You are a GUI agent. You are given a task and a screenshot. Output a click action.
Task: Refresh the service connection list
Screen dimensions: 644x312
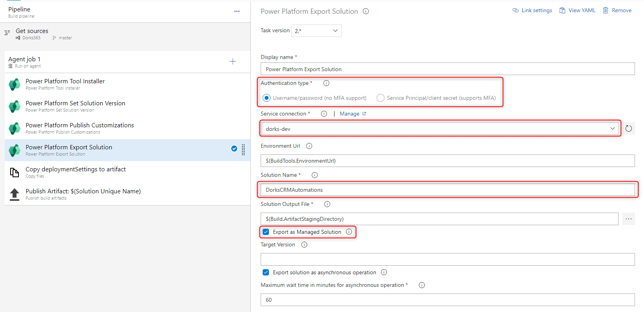coord(629,128)
